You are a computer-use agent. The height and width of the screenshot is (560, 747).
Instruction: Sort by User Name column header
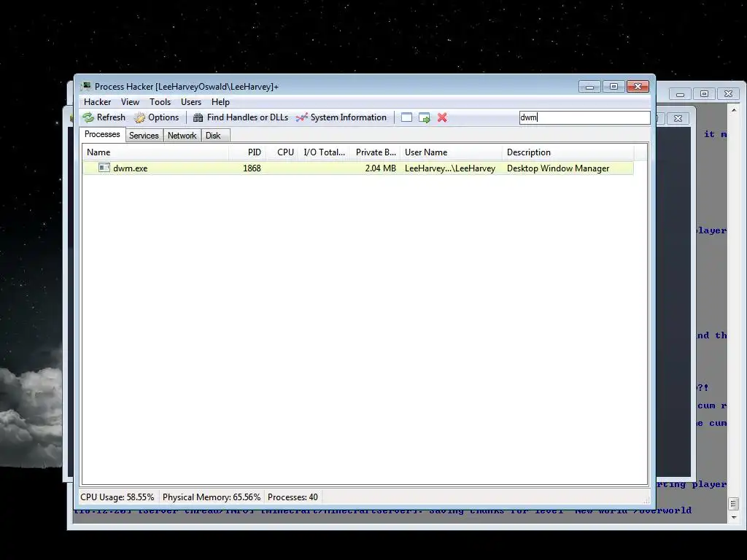[451, 152]
